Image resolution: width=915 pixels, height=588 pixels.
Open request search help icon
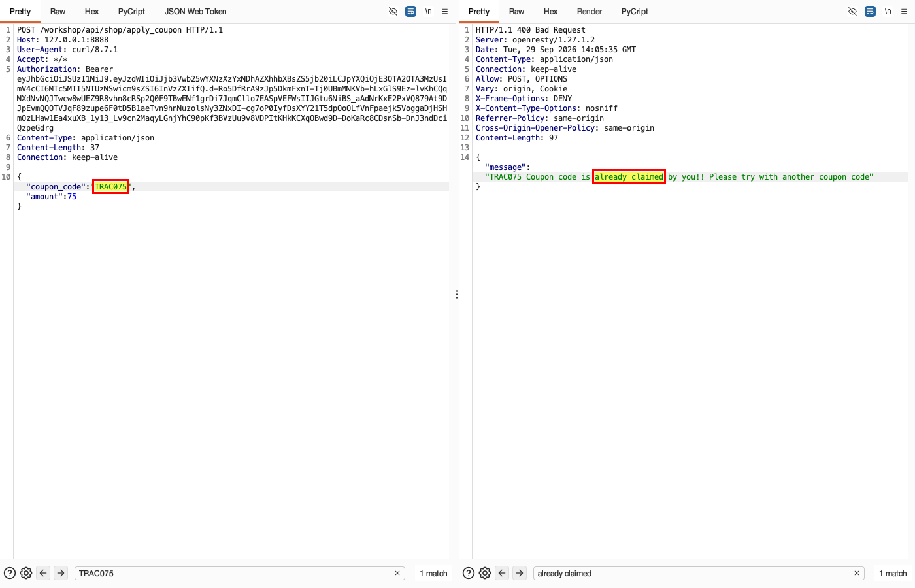pyautogui.click(x=10, y=573)
